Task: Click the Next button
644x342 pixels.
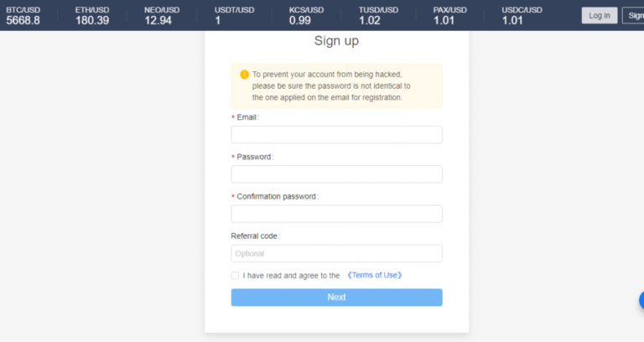Action: pyautogui.click(x=337, y=298)
